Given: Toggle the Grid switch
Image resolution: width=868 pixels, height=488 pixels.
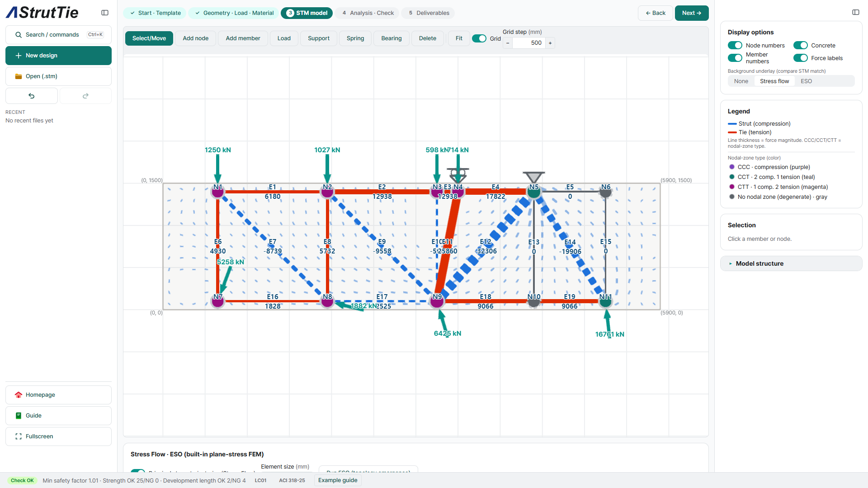Looking at the screenshot, I should [479, 38].
